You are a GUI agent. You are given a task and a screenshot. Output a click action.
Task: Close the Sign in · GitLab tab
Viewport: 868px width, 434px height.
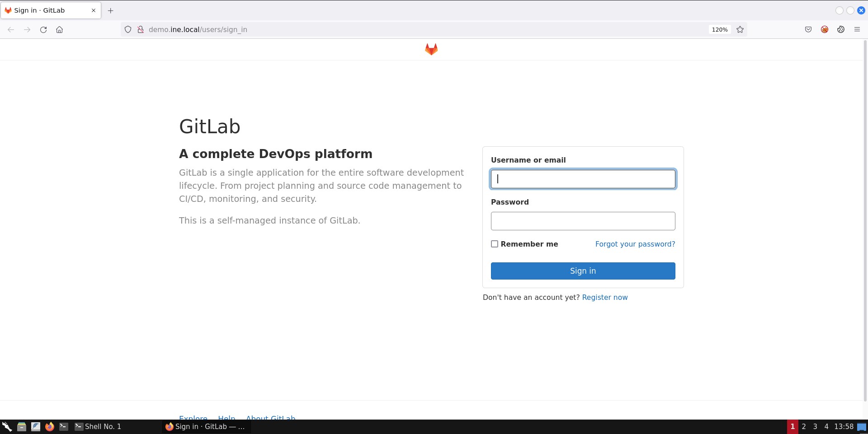pos(94,10)
